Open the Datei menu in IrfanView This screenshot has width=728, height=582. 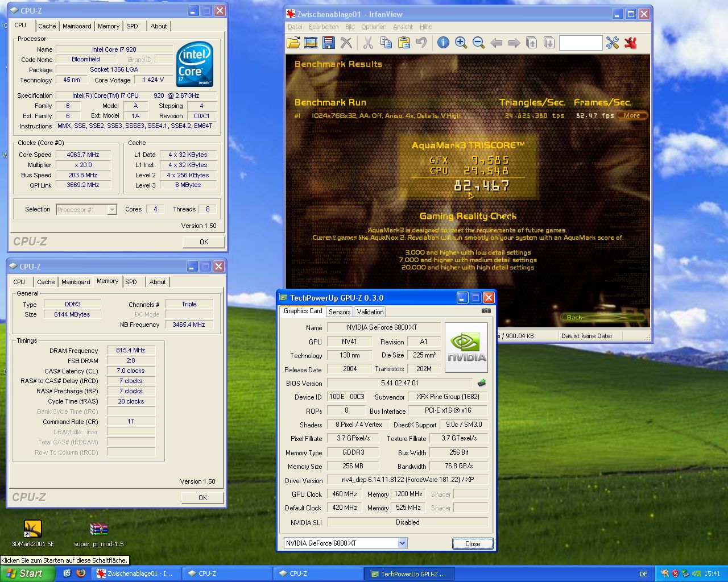[x=295, y=27]
